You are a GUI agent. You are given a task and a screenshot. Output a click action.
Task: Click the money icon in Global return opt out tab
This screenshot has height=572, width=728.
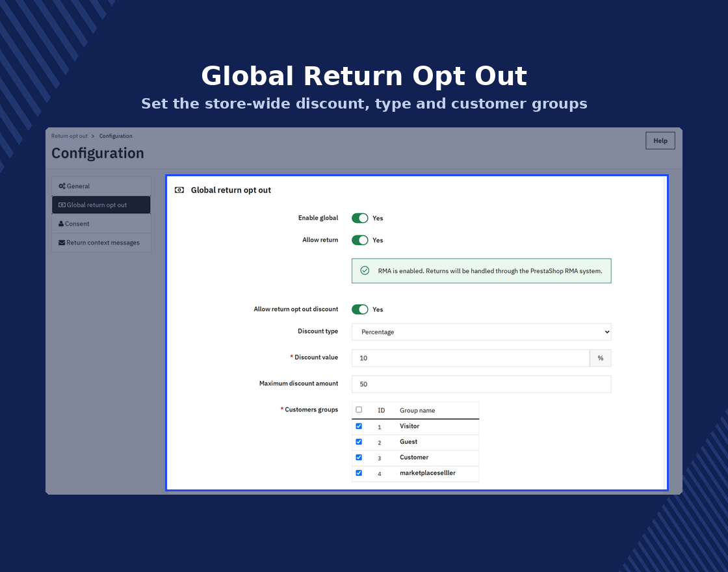[62, 205]
